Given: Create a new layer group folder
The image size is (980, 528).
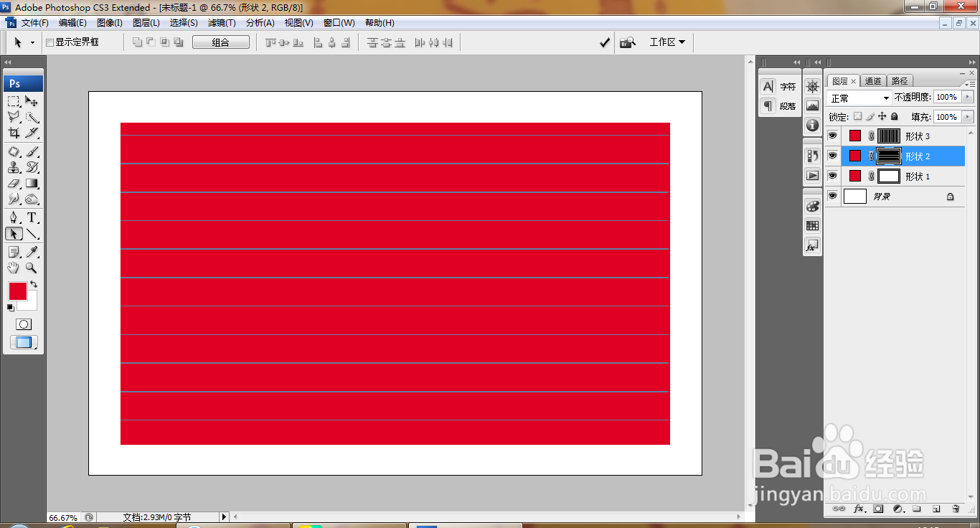Looking at the screenshot, I should [917, 509].
